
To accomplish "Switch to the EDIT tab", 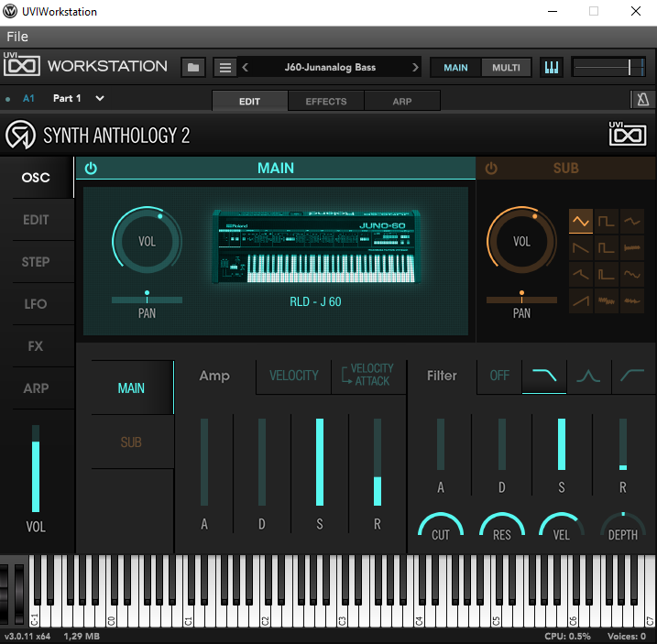I will 250,101.
